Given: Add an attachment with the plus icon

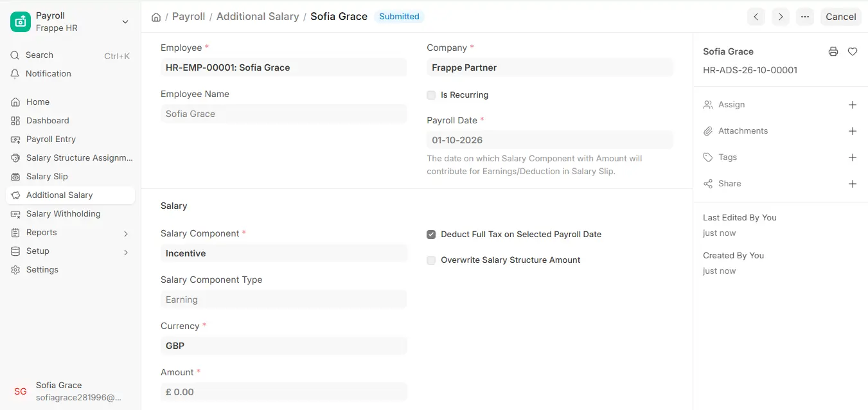Looking at the screenshot, I should [853, 131].
